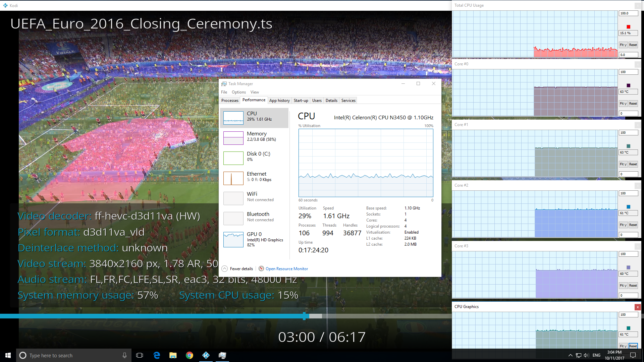Maximize the Task Manager window
The width and height of the screenshot is (644, 362).
point(418,84)
